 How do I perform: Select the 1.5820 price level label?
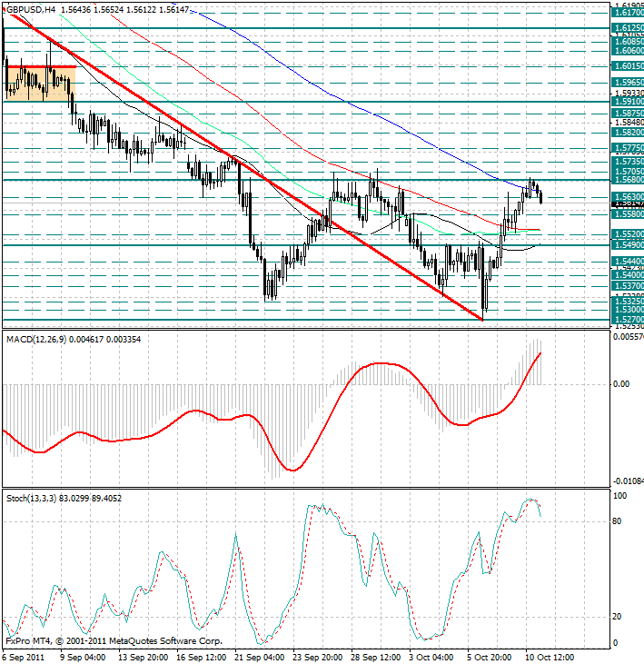coord(628,133)
